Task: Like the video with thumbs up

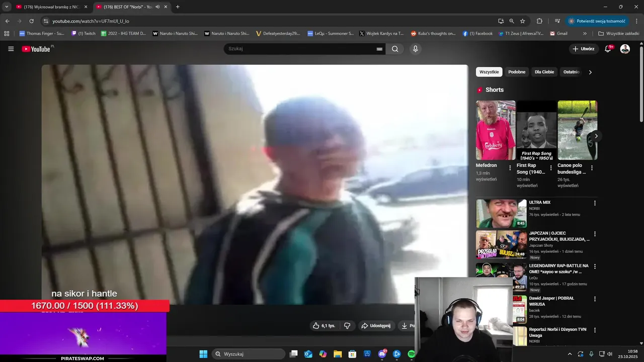Action: pyautogui.click(x=323, y=326)
